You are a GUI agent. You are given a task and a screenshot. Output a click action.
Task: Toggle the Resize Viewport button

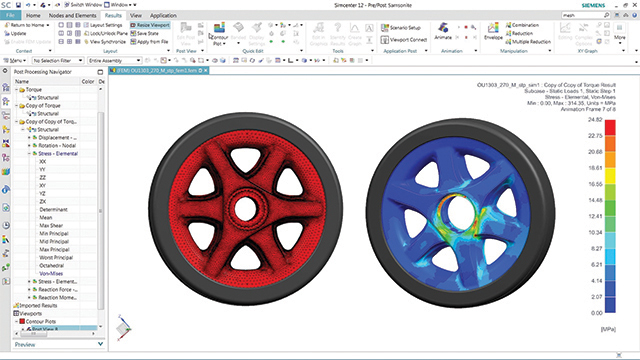(x=150, y=25)
